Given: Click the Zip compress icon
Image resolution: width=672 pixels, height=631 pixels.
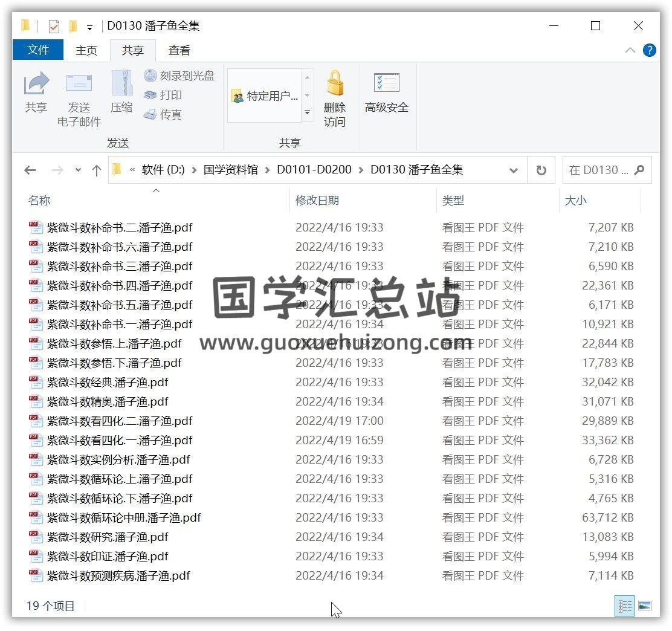Looking at the screenshot, I should coord(121,84).
